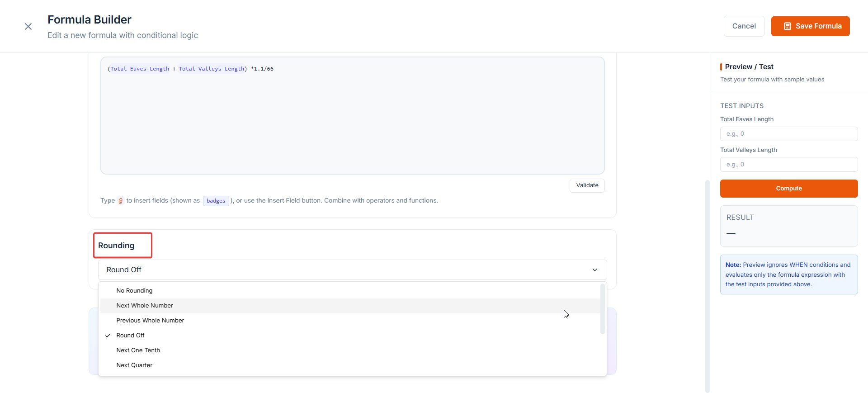Save the formula with Save Formula button
Screen dimensions: 868x393
pyautogui.click(x=810, y=26)
